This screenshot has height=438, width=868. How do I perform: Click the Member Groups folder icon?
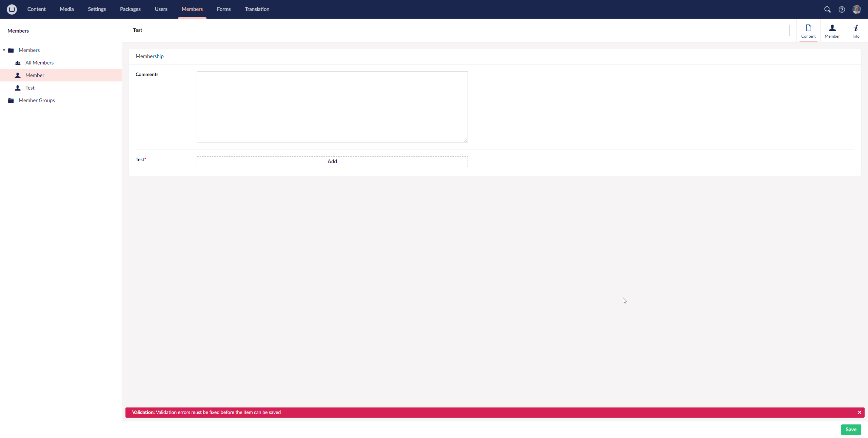coord(11,100)
